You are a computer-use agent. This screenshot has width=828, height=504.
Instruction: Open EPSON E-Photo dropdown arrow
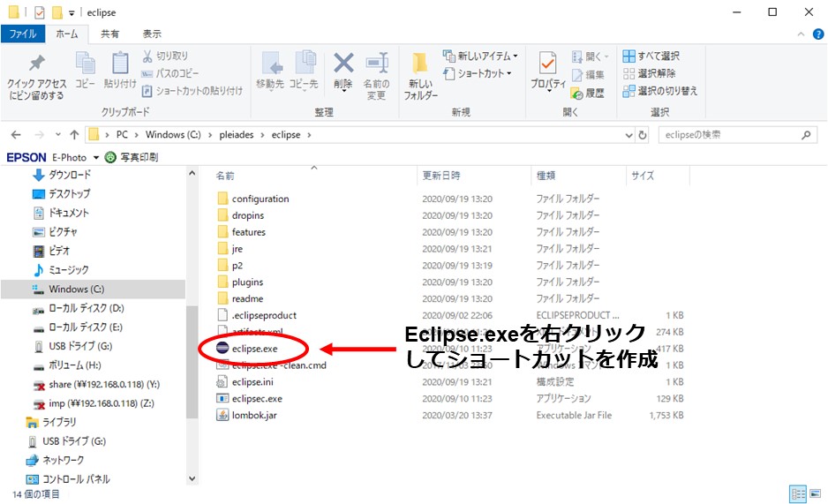pyautogui.click(x=96, y=158)
